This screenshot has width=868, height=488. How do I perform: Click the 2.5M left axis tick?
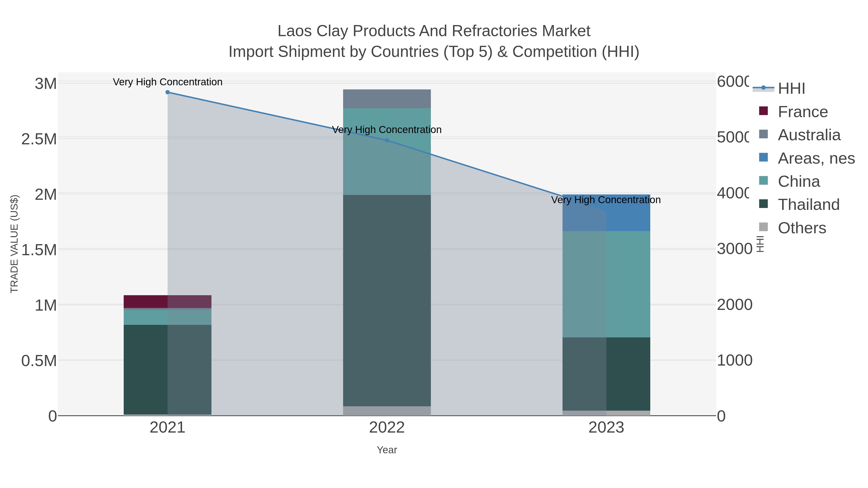[x=39, y=139]
